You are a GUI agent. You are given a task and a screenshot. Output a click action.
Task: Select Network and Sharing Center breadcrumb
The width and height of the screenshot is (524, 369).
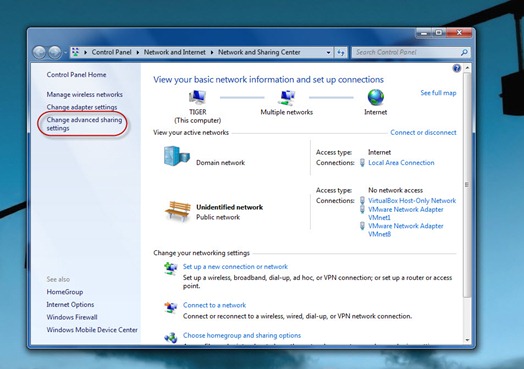point(259,52)
